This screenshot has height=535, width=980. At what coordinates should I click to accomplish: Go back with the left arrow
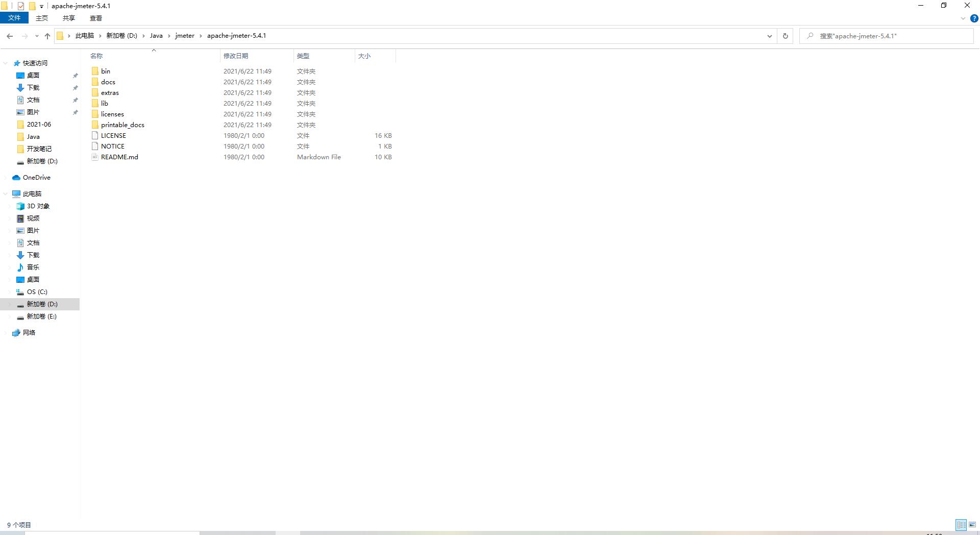pyautogui.click(x=10, y=36)
